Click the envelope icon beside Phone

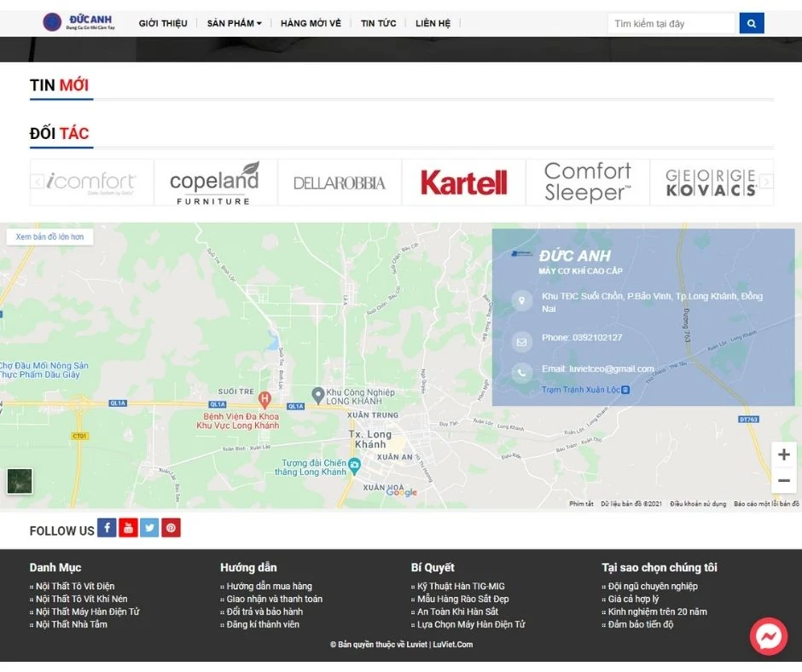(521, 342)
